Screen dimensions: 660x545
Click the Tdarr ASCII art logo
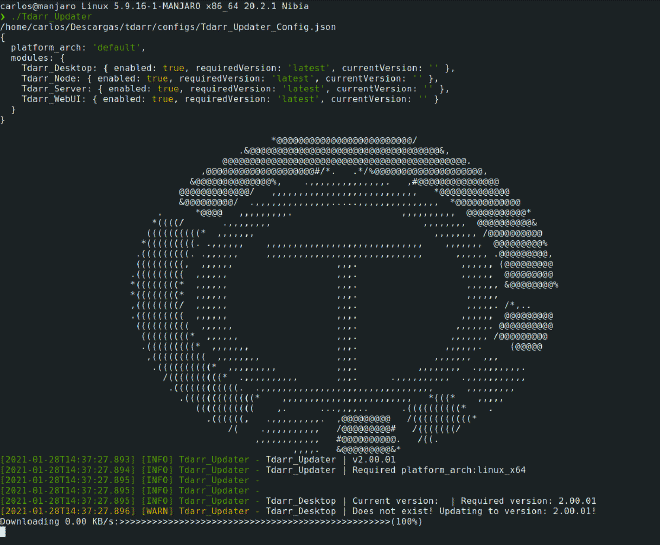344,295
